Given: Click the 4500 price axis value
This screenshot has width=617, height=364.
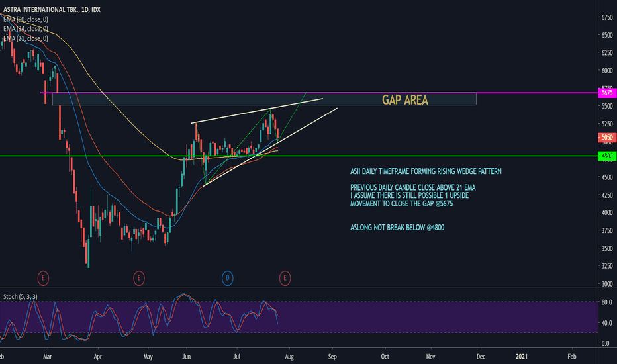Looking at the screenshot, I should (x=607, y=177).
